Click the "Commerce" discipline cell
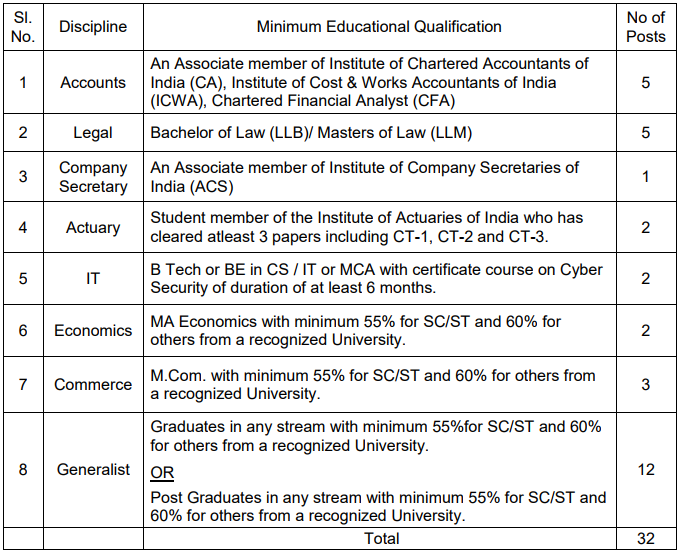The height and width of the screenshot is (550, 680). pos(93,384)
